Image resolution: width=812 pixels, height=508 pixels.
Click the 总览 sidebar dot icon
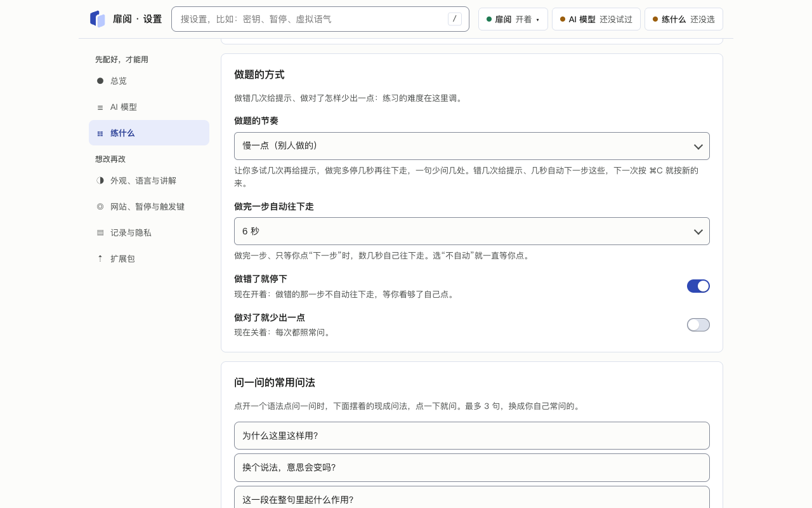click(x=100, y=81)
